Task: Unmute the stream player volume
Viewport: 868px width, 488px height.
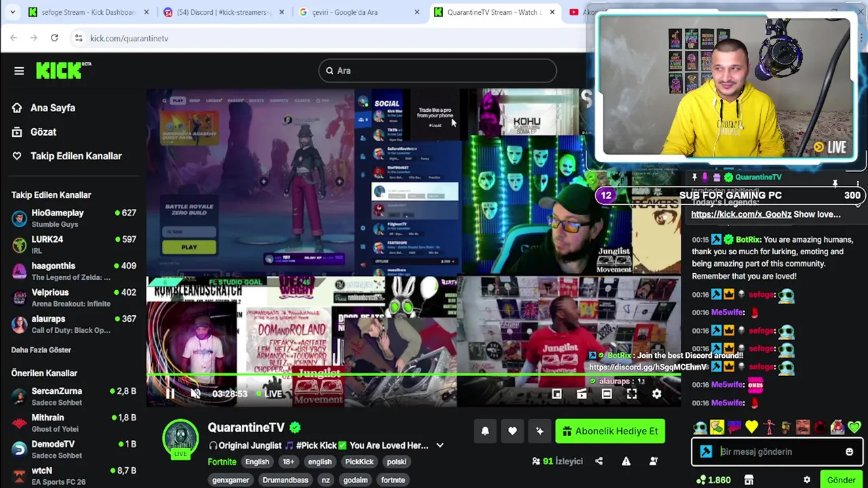Action: coord(195,394)
